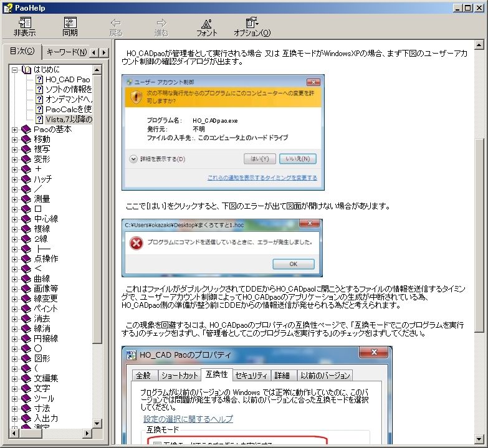Click the 点操作 book icon
488x448 pixels.
coord(26,259)
